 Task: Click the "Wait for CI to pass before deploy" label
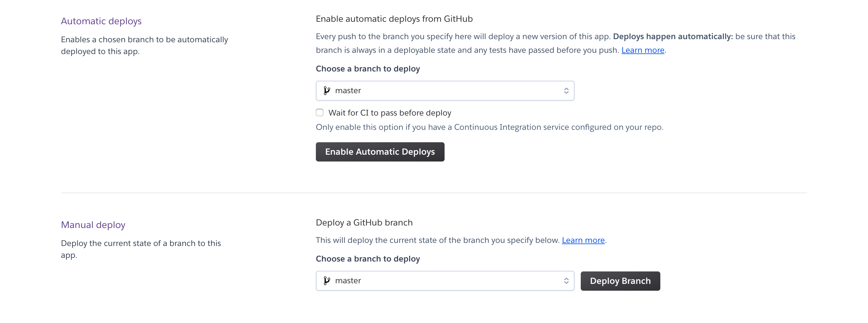tap(390, 113)
